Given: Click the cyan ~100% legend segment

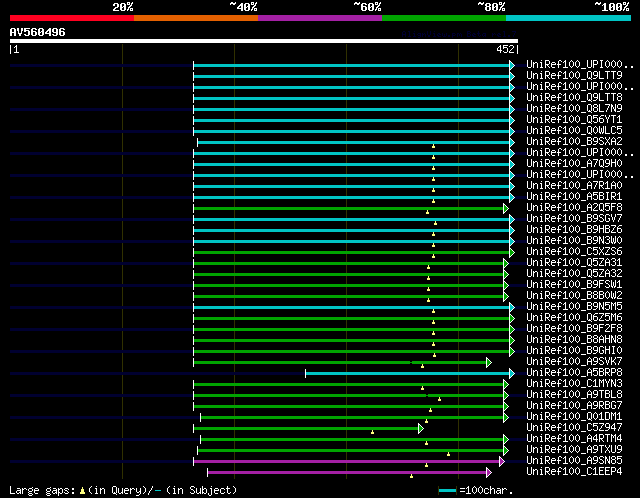Looking at the screenshot, I should [x=568, y=18].
